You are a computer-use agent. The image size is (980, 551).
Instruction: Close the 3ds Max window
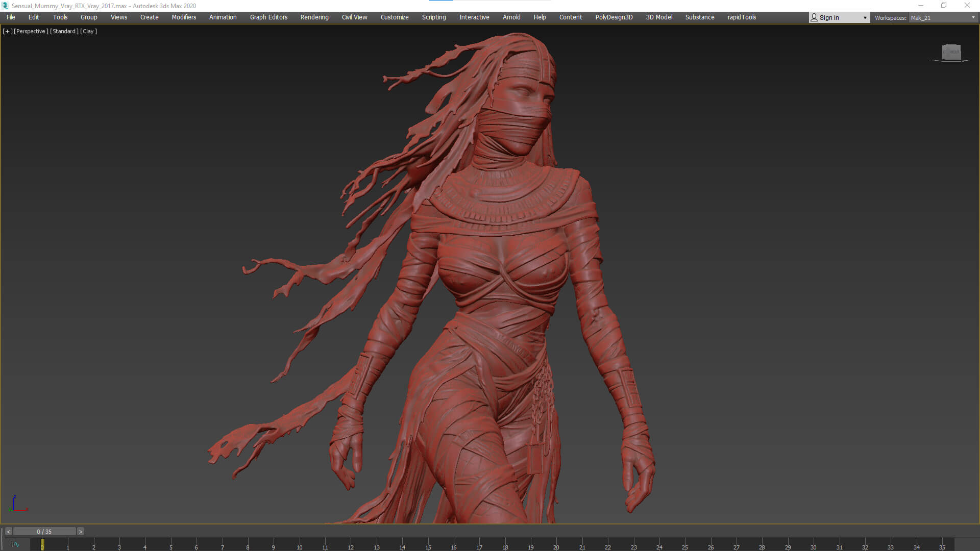pos(967,6)
